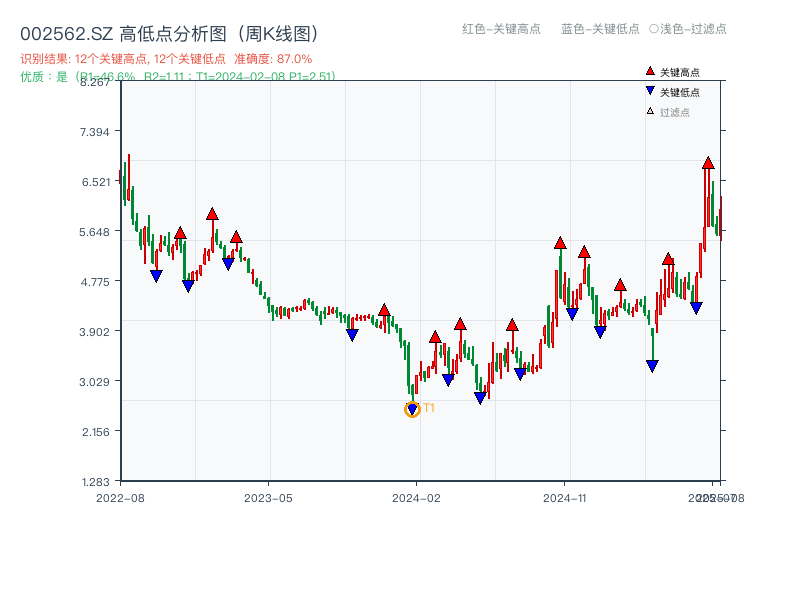Click the pale filter-point triangle legend icon
The height and width of the screenshot is (600, 800).
(650, 111)
